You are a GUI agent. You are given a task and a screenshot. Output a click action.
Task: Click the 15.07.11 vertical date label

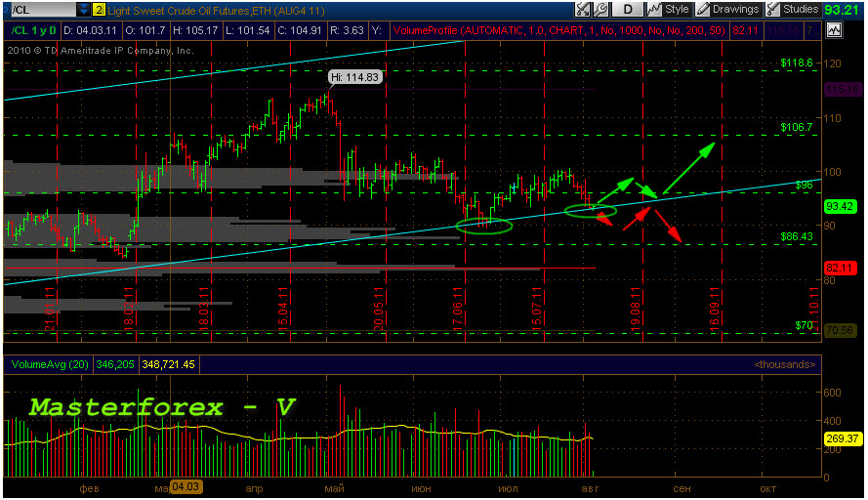click(537, 309)
